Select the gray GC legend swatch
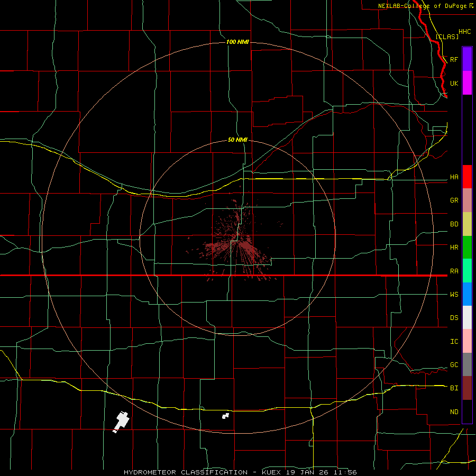 pyautogui.click(x=467, y=364)
